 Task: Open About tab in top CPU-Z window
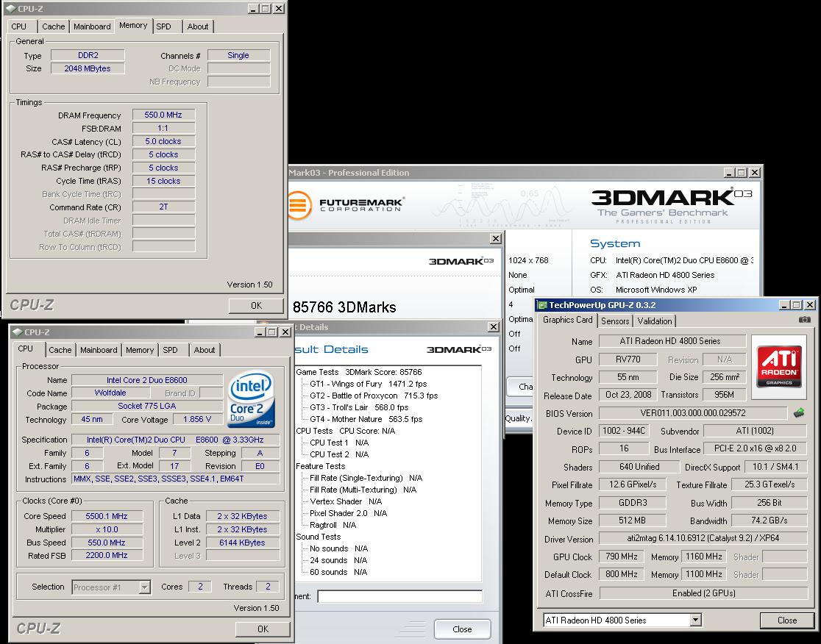[198, 26]
